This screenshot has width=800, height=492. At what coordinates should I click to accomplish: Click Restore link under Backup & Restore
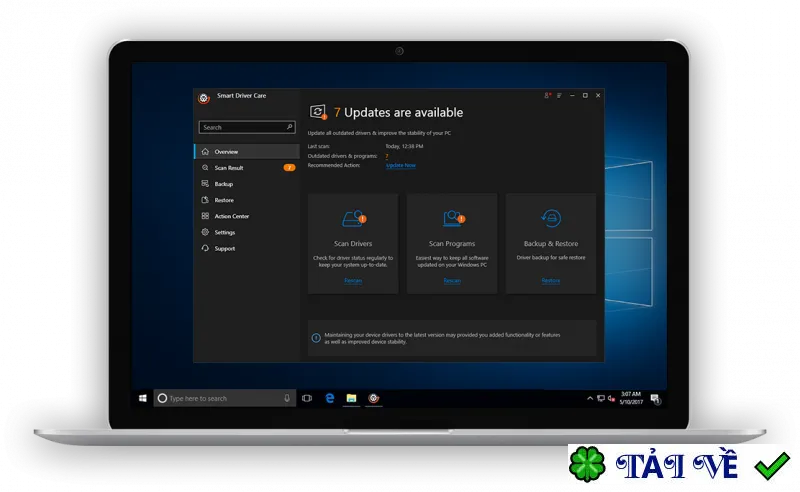[551, 281]
